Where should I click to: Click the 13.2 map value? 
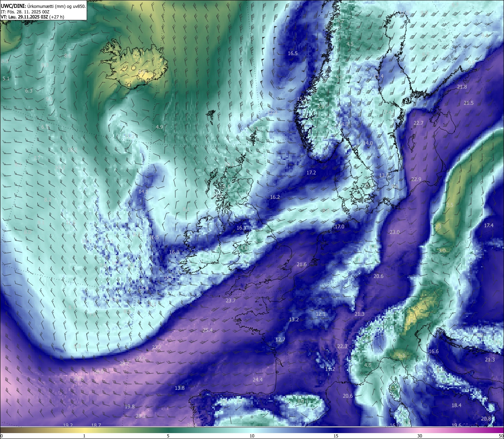point(294,319)
